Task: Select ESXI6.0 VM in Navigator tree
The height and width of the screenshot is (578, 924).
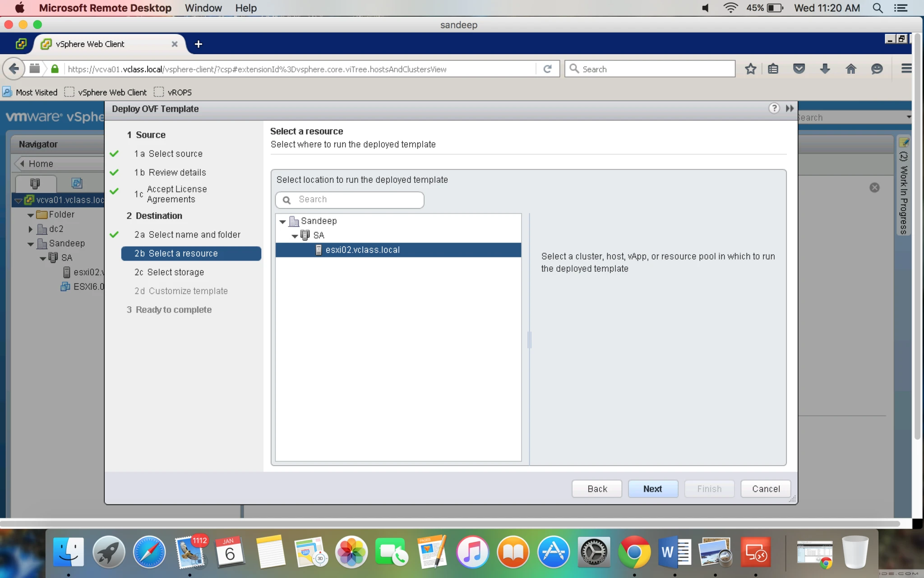Action: 83,287
